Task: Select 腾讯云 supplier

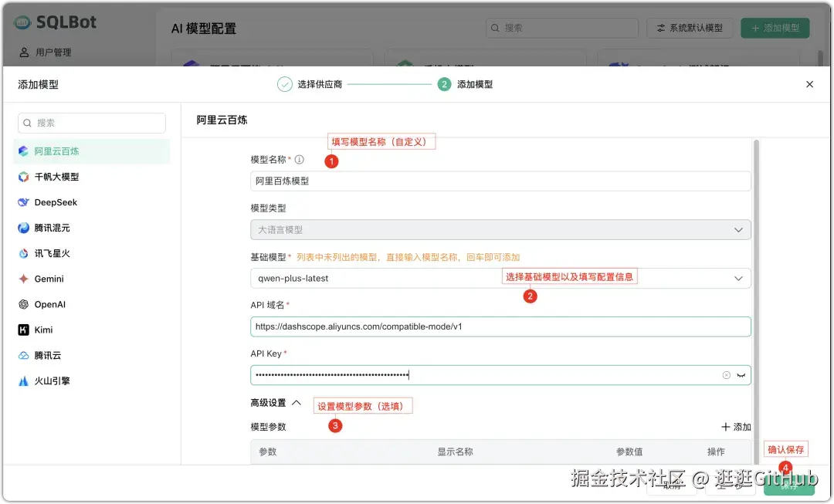Action: click(91, 355)
